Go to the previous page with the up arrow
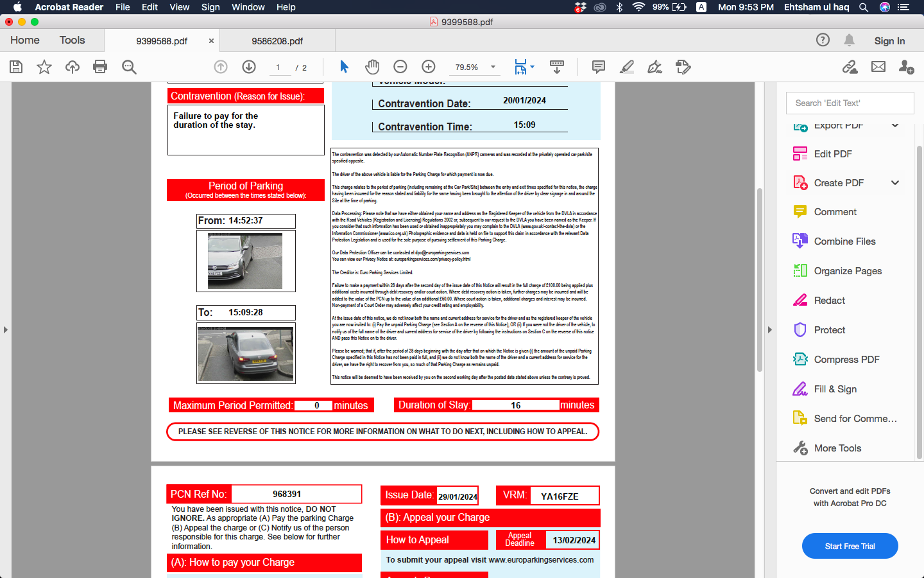Viewport: 924px width, 578px height. point(221,67)
